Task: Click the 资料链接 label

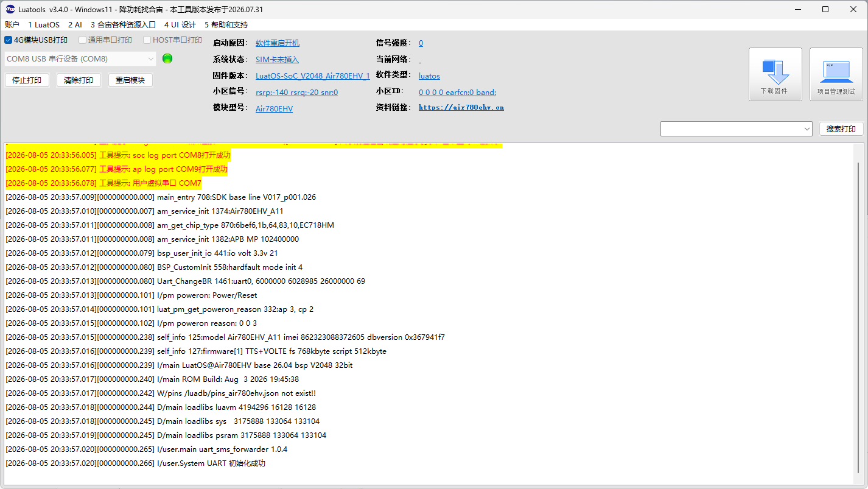Action: [x=393, y=108]
